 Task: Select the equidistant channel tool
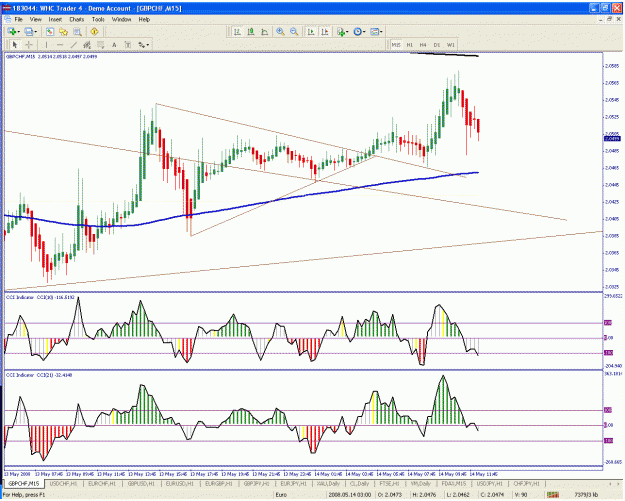point(87,45)
